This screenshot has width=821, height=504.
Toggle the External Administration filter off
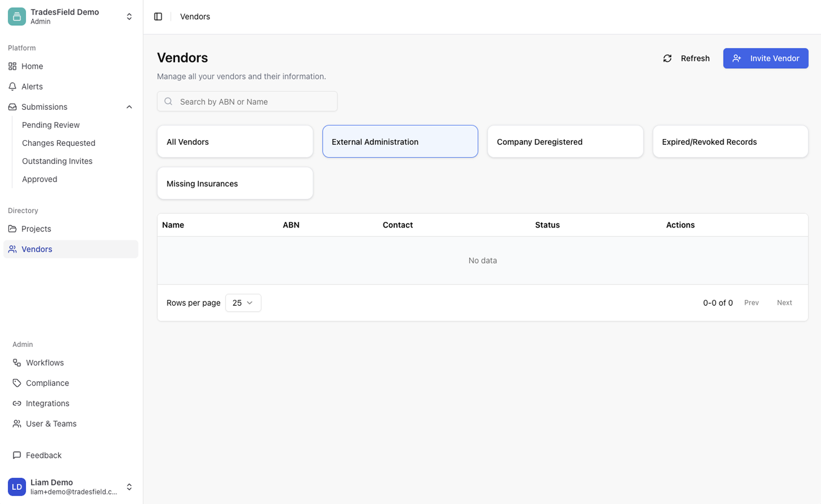400,141
